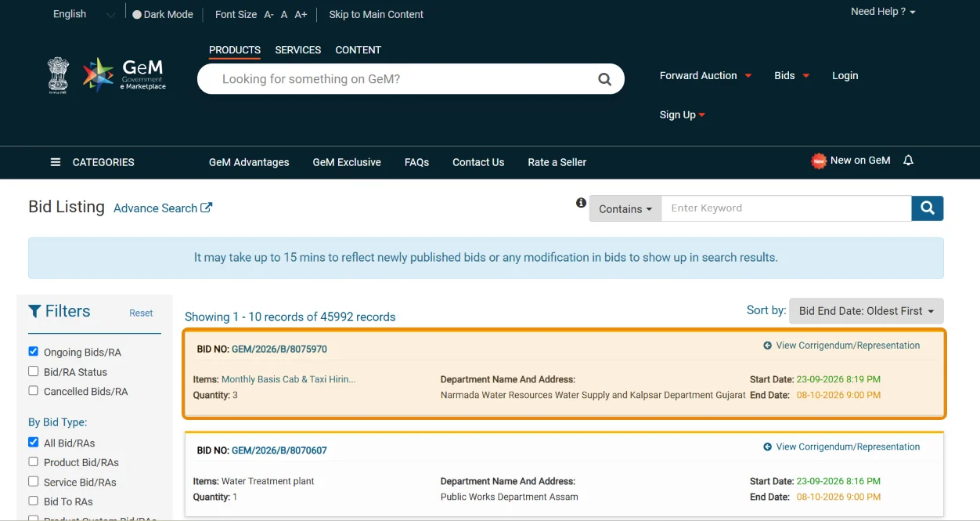Open Monthly Basis Cab & Taxi Hiring item
The height and width of the screenshot is (521, 980).
tap(288, 379)
